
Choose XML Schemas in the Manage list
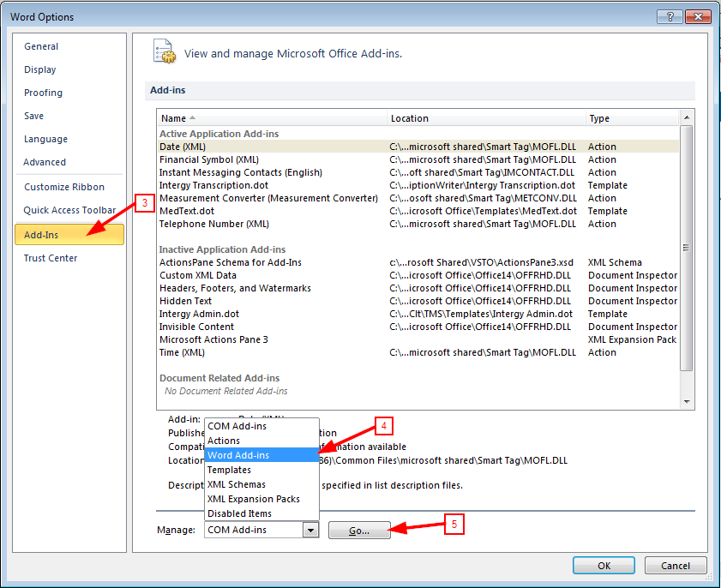point(261,484)
